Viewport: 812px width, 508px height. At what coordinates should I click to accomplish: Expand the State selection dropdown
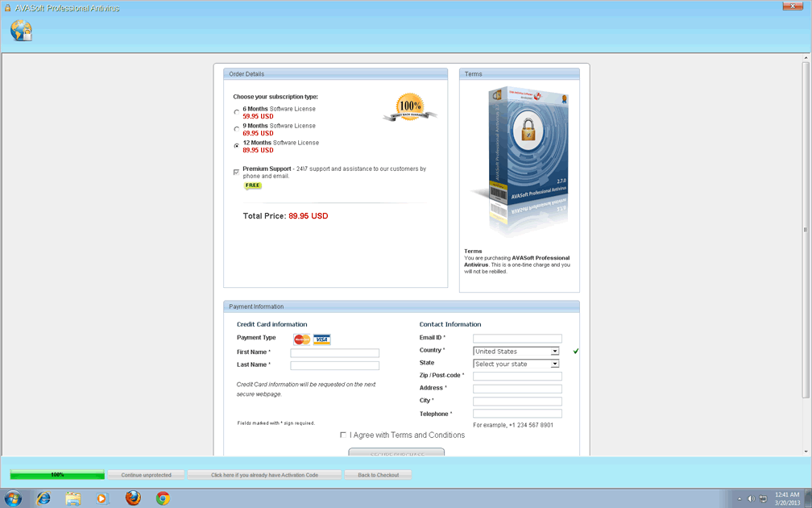[x=555, y=364]
